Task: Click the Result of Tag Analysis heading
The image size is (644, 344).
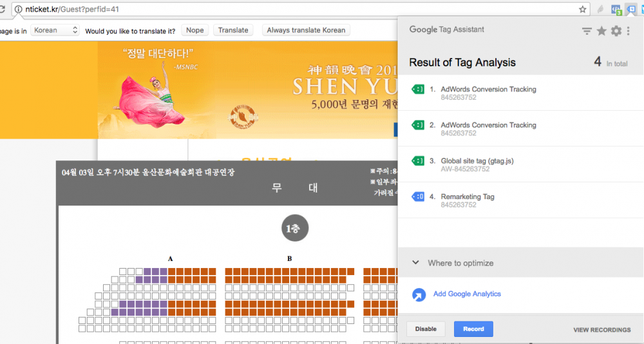Action: [462, 62]
